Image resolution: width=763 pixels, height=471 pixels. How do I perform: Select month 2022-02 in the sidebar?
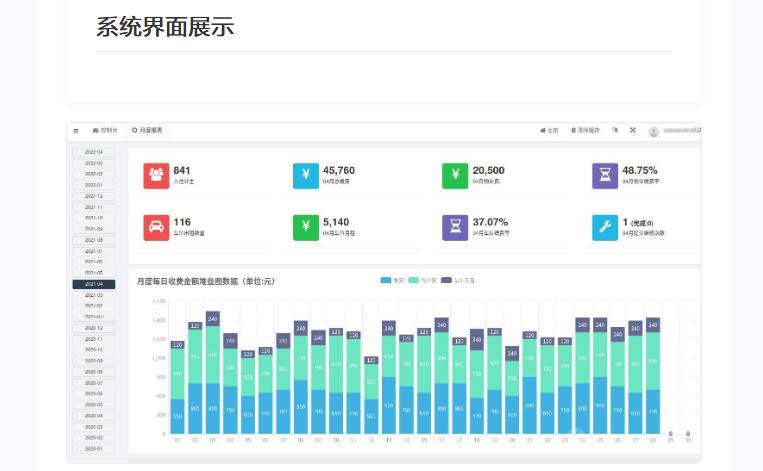(94, 174)
